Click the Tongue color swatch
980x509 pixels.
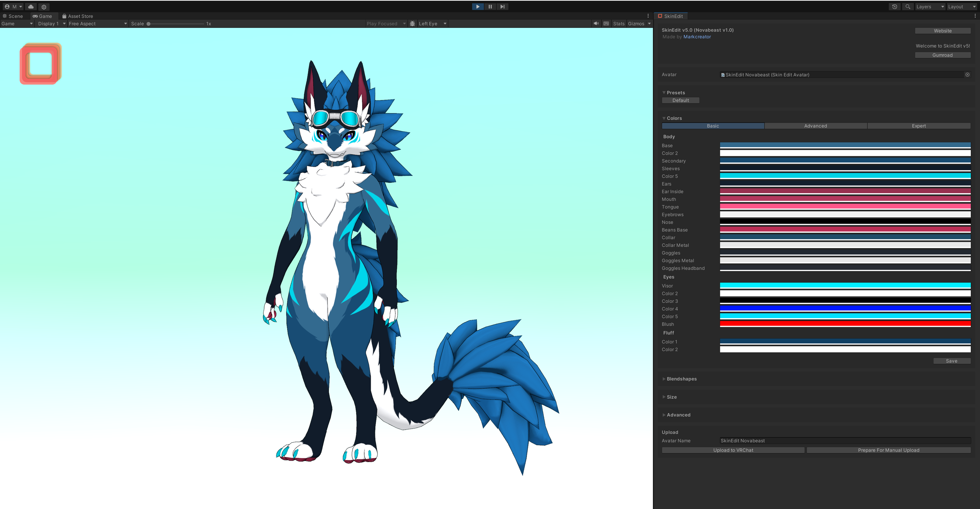[x=844, y=207]
